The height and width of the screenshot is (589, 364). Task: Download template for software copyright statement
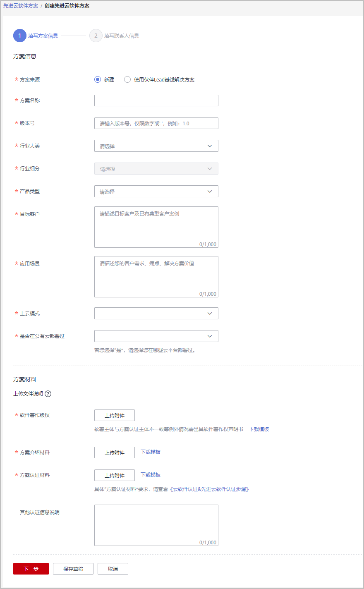pos(259,429)
